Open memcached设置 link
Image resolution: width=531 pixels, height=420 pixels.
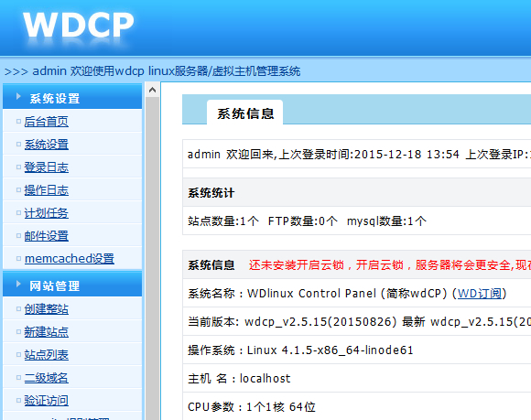pyautogui.click(x=70, y=259)
